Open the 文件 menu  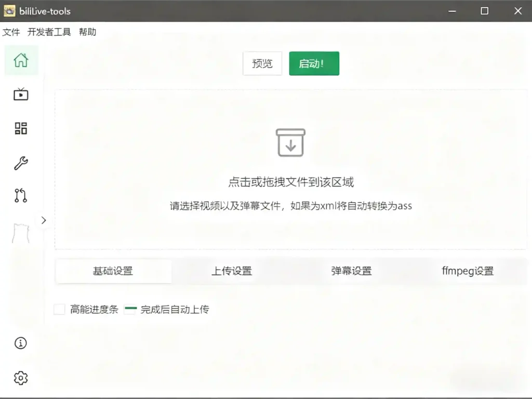[11, 32]
